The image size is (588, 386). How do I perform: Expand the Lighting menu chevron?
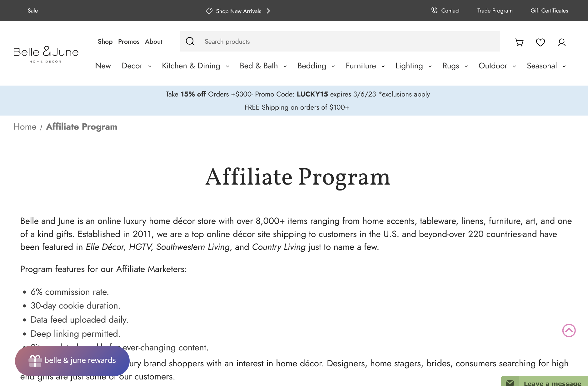pyautogui.click(x=430, y=66)
